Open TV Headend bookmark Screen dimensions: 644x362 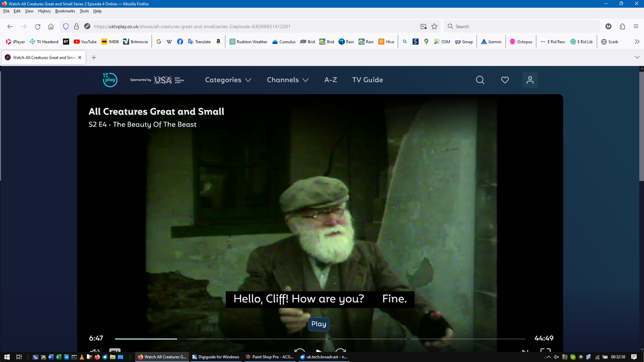(x=44, y=42)
